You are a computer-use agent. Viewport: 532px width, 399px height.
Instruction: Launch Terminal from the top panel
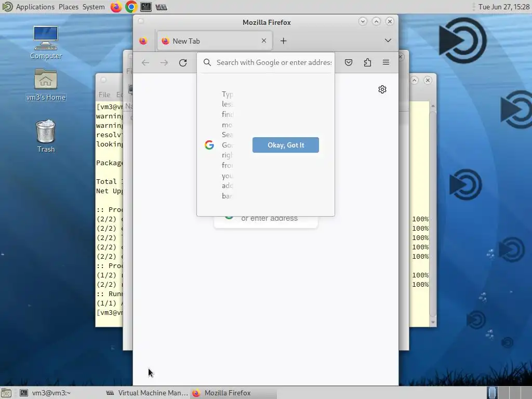[x=146, y=7]
